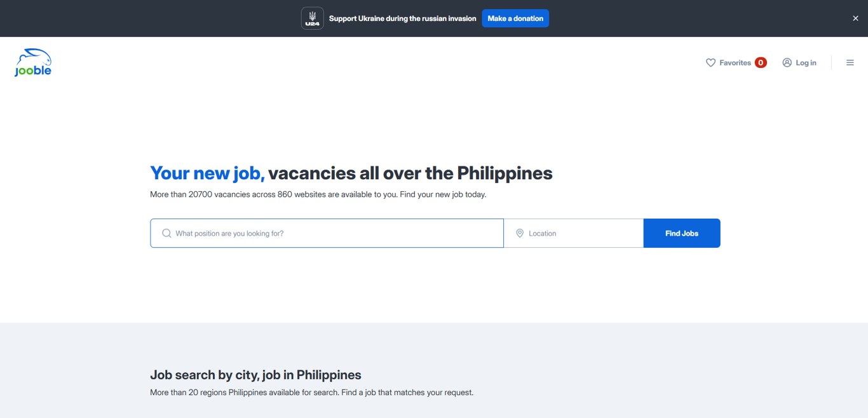Click the Log in link
The image size is (868, 418).
pyautogui.click(x=799, y=62)
